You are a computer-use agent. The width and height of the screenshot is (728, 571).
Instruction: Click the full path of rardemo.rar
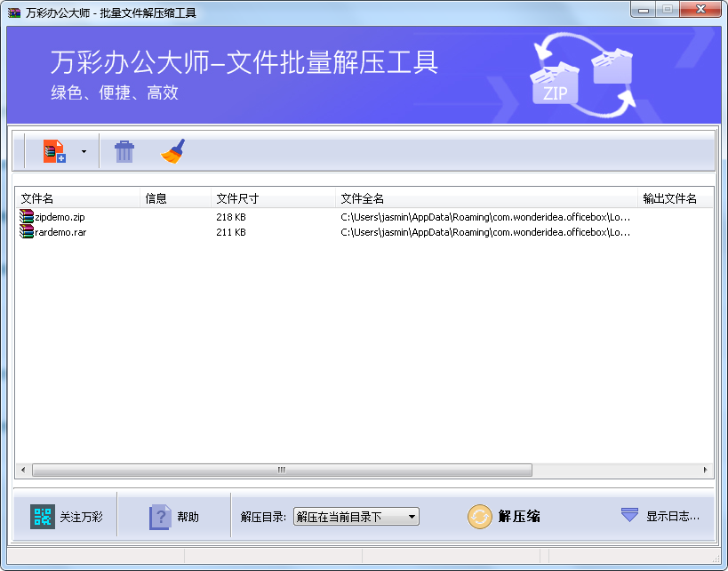click(485, 232)
